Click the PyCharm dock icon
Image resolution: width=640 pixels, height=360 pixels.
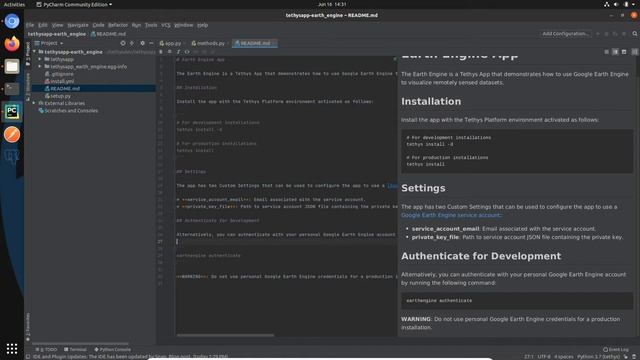12,111
